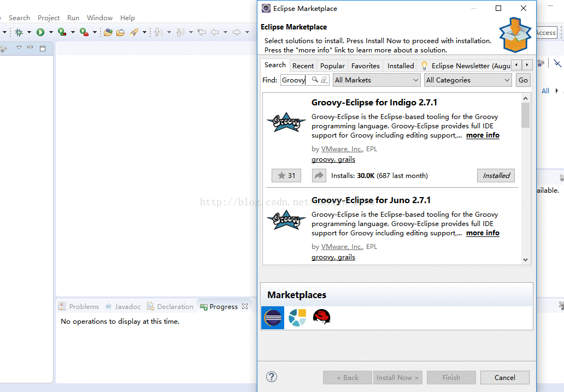Open the All Categories dropdown

click(468, 80)
